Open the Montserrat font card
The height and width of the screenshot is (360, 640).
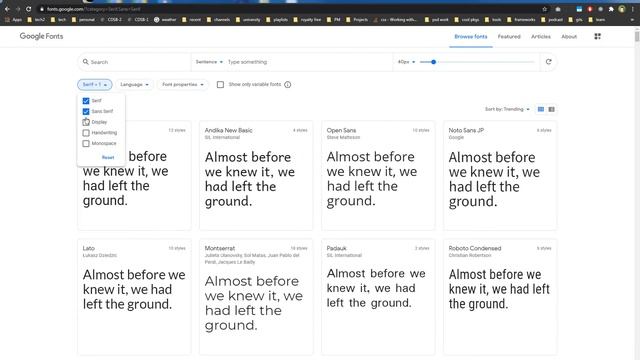point(256,297)
